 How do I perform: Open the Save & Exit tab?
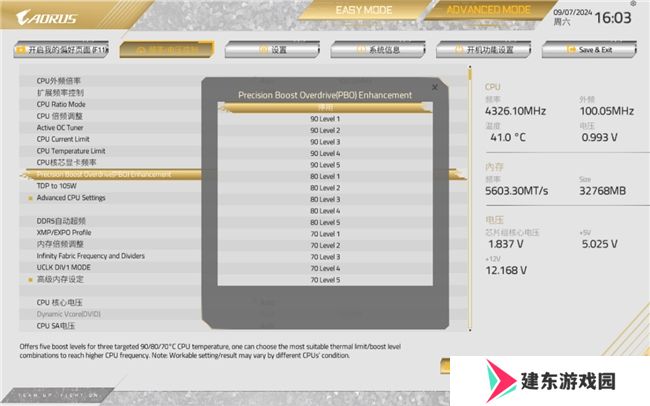tap(589, 50)
